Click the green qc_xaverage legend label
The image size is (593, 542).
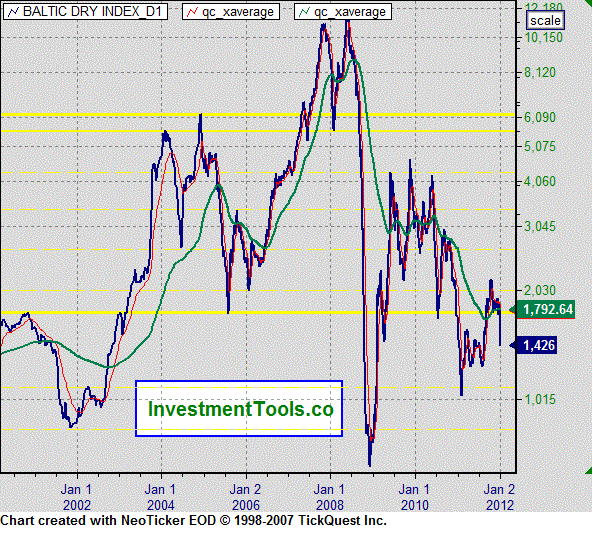[343, 11]
